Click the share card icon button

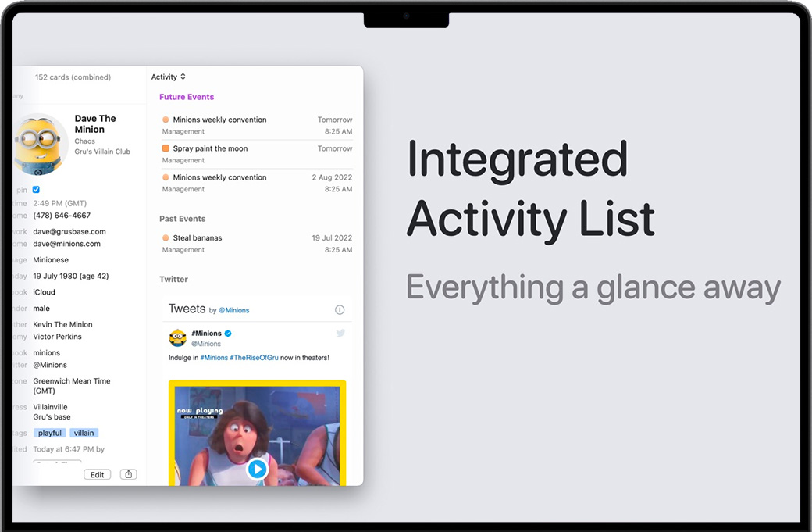coord(128,474)
